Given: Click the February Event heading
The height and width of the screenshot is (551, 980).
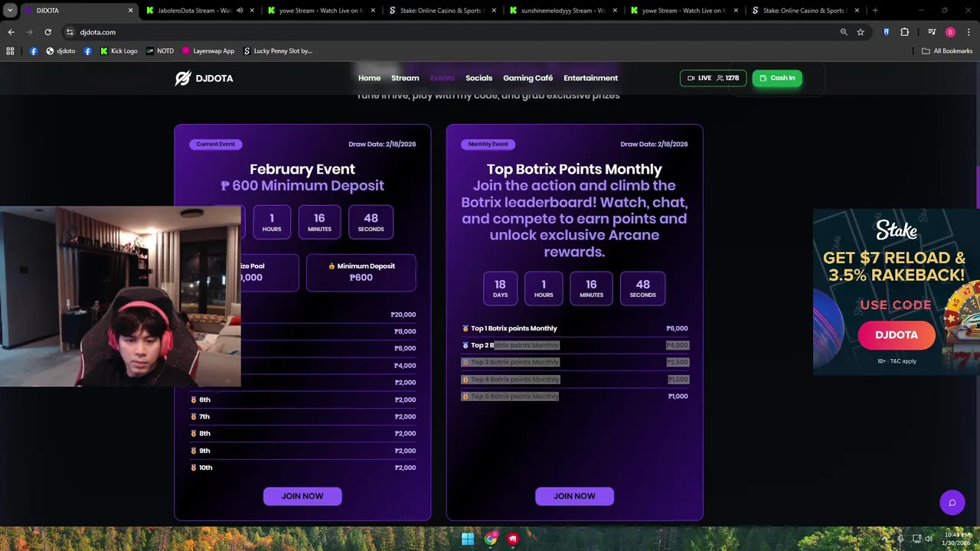Looking at the screenshot, I should pyautogui.click(x=302, y=169).
